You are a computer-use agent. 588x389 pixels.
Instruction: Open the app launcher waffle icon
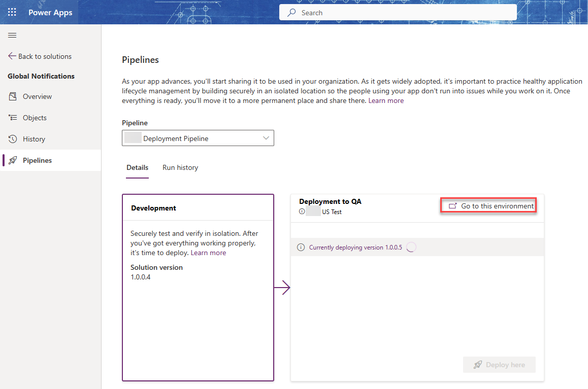click(12, 12)
